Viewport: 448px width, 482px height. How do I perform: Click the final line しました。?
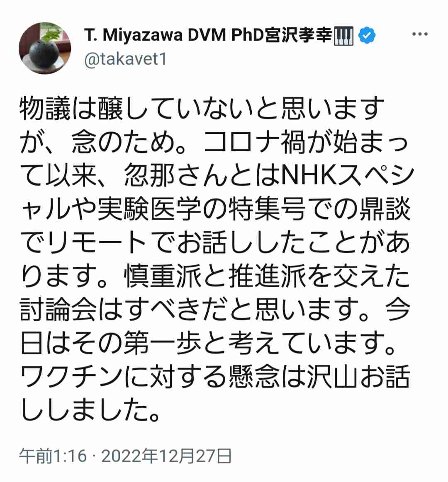90,410
